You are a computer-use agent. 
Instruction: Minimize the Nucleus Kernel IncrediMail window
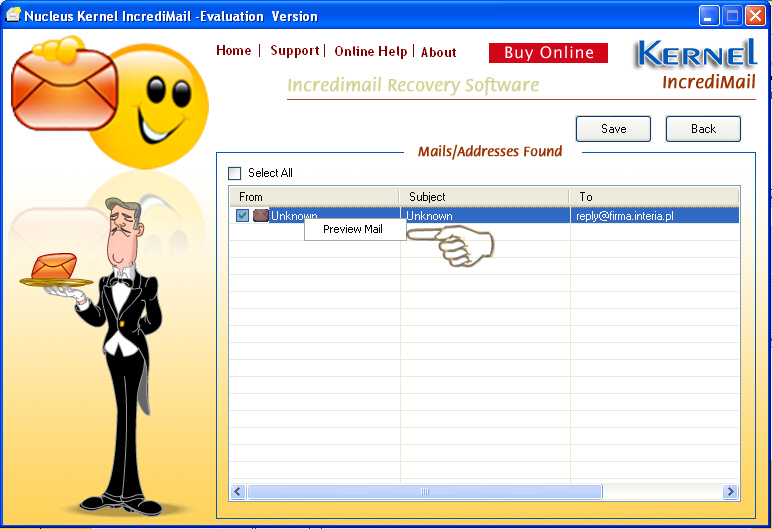708,16
